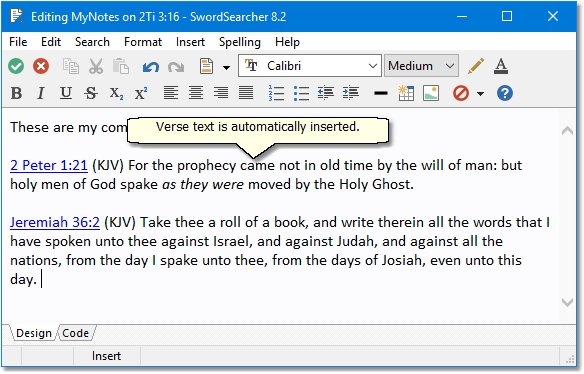Open the File menu

18,42
